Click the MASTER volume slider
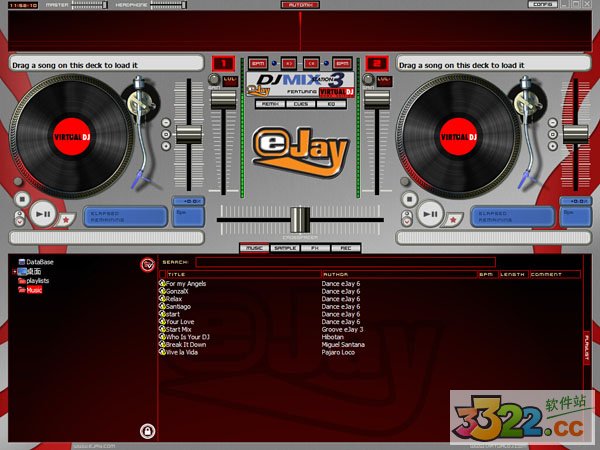The width and height of the screenshot is (600, 450). pyautogui.click(x=90, y=5)
